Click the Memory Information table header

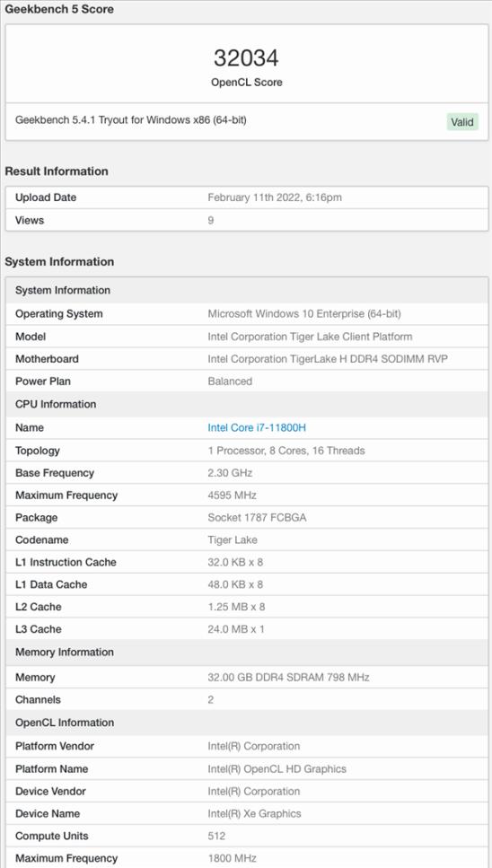tap(247, 652)
